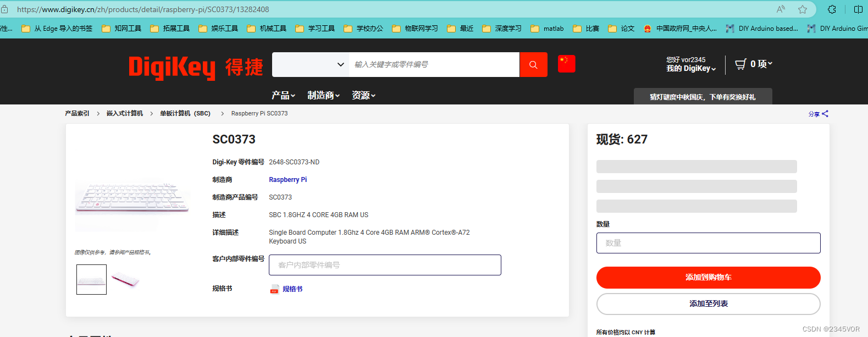
Task: Expand the 资源 menu
Action: [364, 95]
